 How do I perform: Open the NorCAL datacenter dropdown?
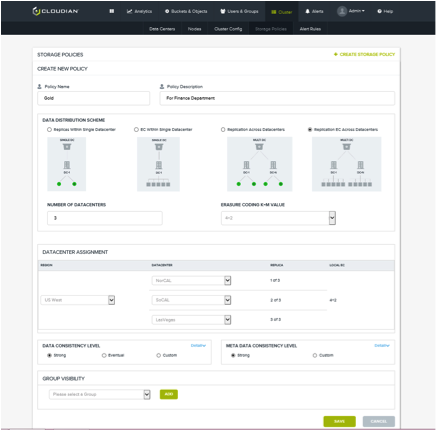(x=191, y=281)
